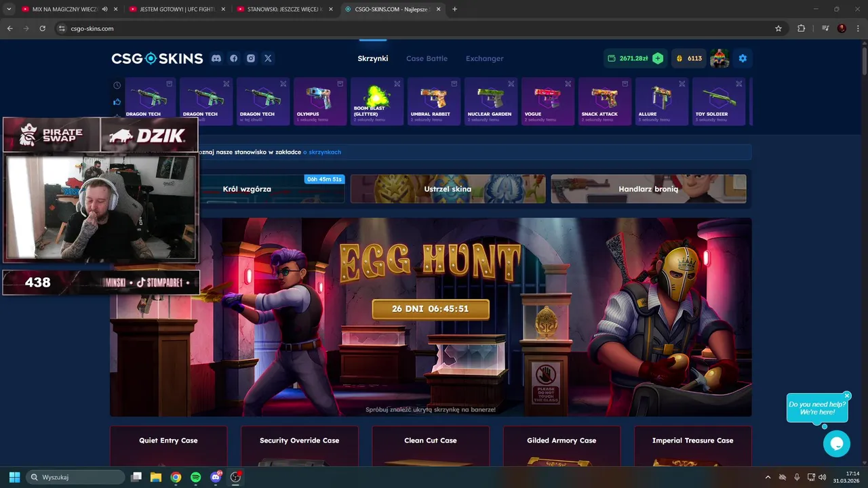Open the Umbral Rabbit drop card

tap(434, 102)
